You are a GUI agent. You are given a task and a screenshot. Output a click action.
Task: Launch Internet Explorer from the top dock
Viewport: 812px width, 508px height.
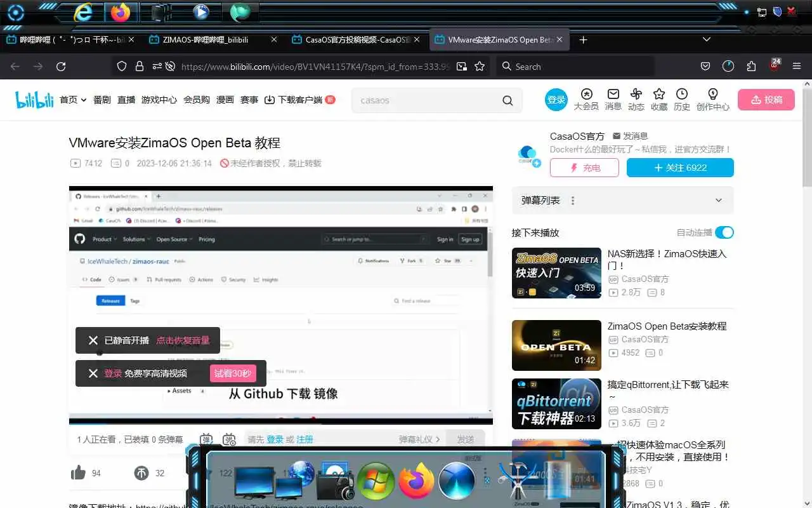pyautogui.click(x=83, y=12)
